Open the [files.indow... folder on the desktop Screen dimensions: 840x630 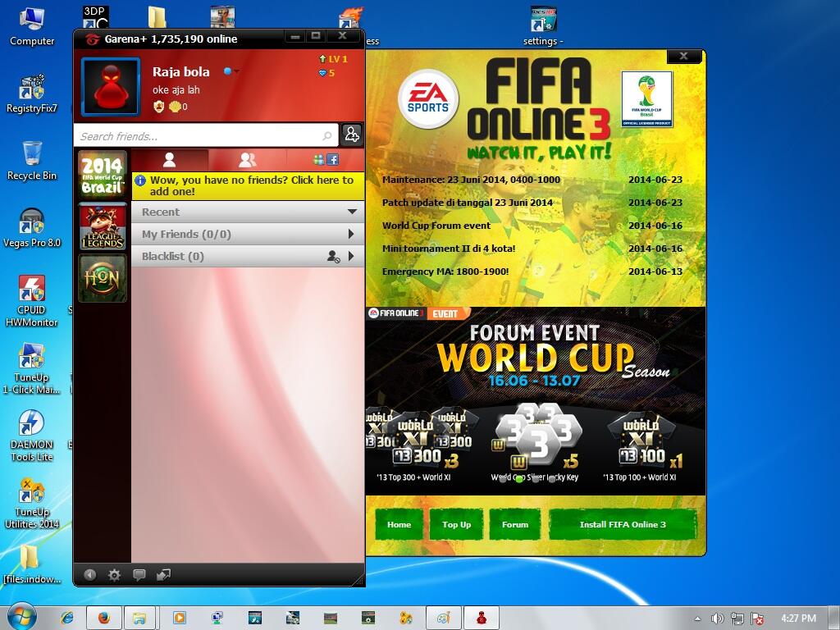32,564
